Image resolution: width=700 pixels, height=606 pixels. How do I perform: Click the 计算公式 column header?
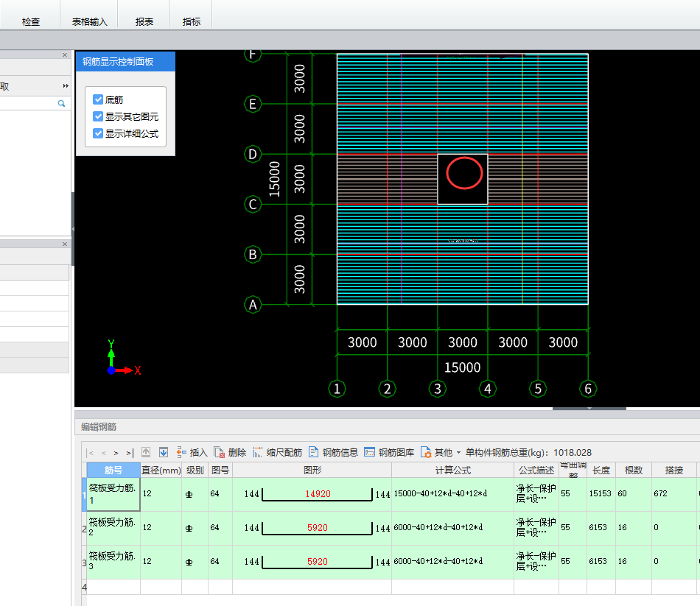click(x=452, y=470)
